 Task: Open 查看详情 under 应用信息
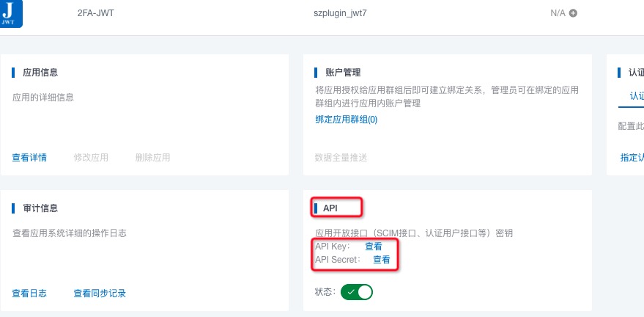coord(29,157)
